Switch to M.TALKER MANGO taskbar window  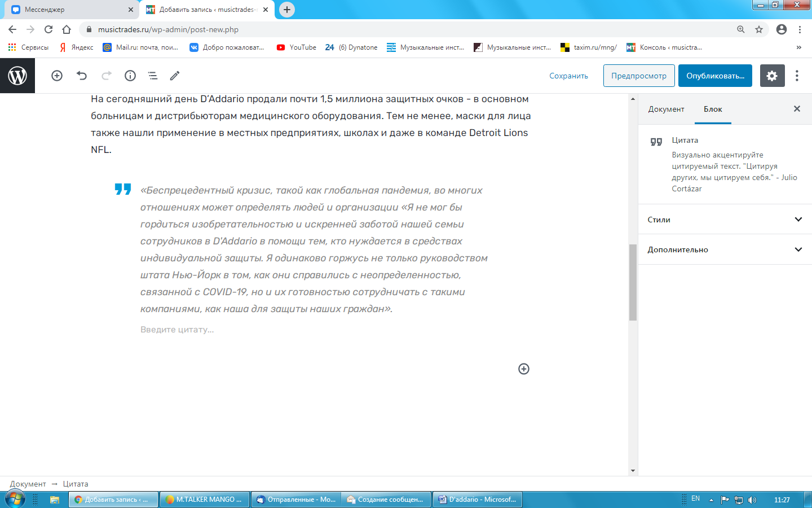205,500
